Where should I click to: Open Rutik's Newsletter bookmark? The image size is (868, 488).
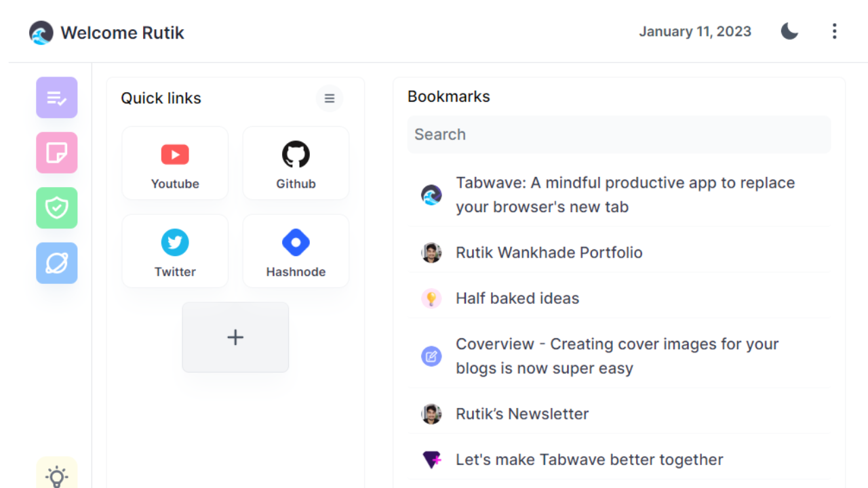click(619, 414)
